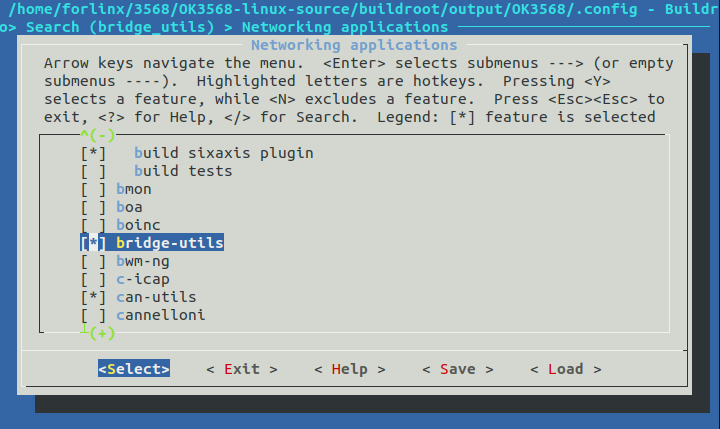Uncheck the bridge-utils checkbox
720x429 pixels.
[x=93, y=243]
